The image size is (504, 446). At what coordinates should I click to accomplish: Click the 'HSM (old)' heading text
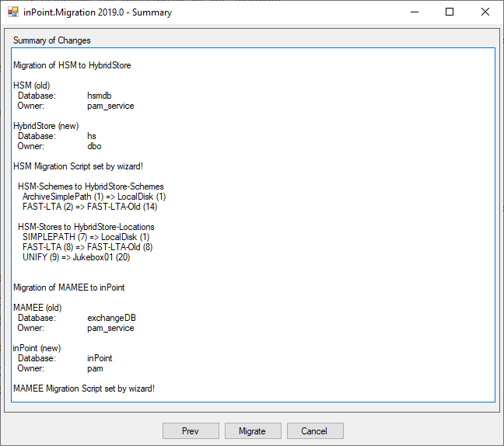tap(32, 85)
